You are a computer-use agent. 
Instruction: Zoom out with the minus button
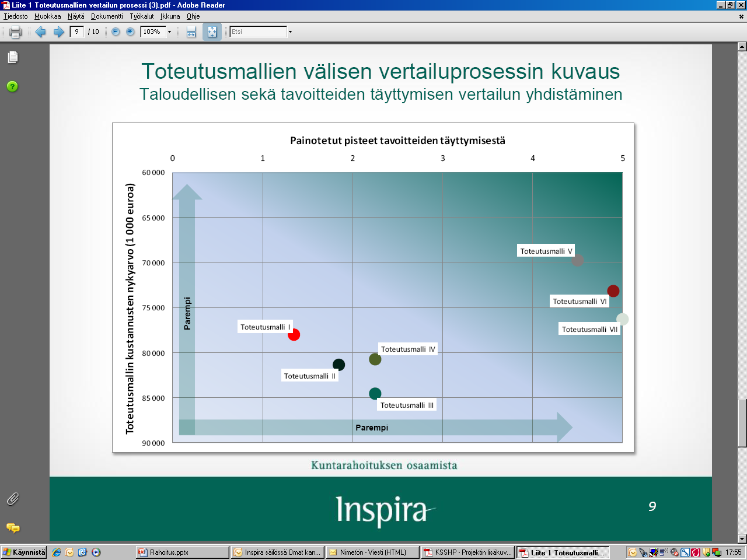tap(116, 32)
